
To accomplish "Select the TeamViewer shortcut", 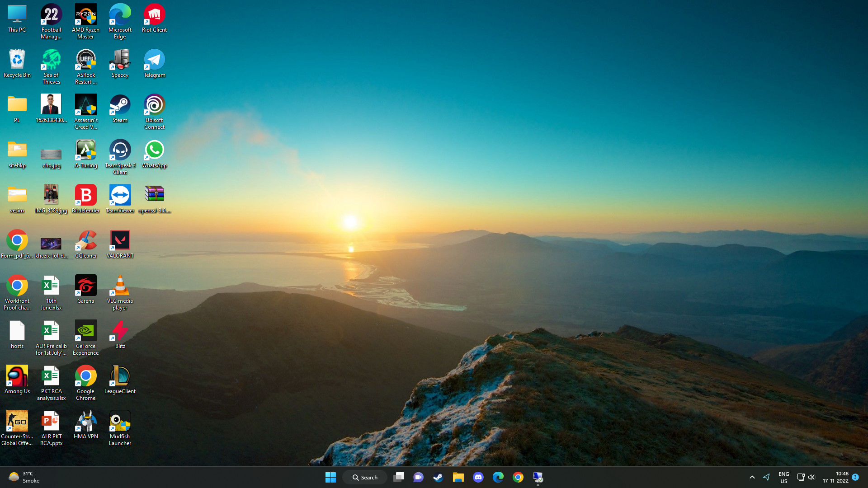I will [120, 200].
